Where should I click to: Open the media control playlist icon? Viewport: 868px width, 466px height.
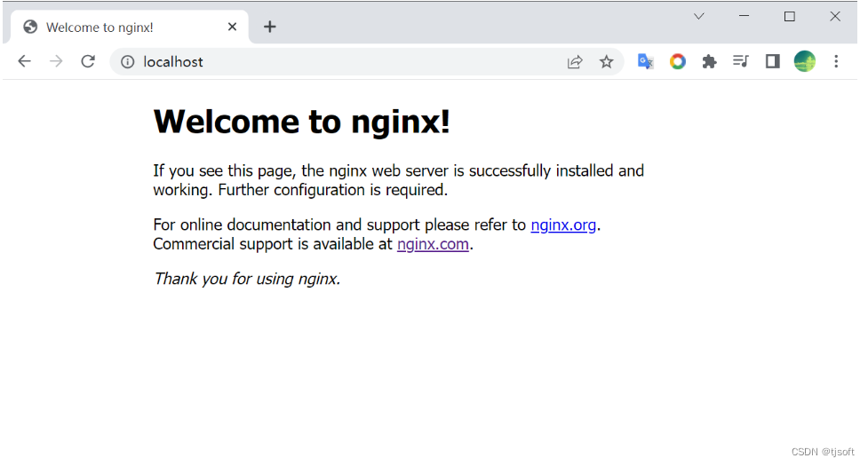tap(741, 61)
